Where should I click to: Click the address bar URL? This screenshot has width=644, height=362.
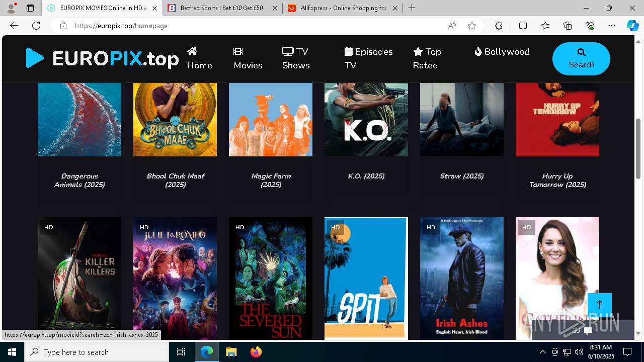click(x=121, y=26)
